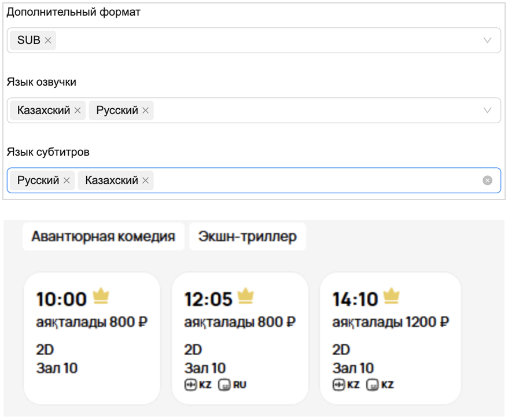Remove Русский from Язык озвучки

point(145,110)
